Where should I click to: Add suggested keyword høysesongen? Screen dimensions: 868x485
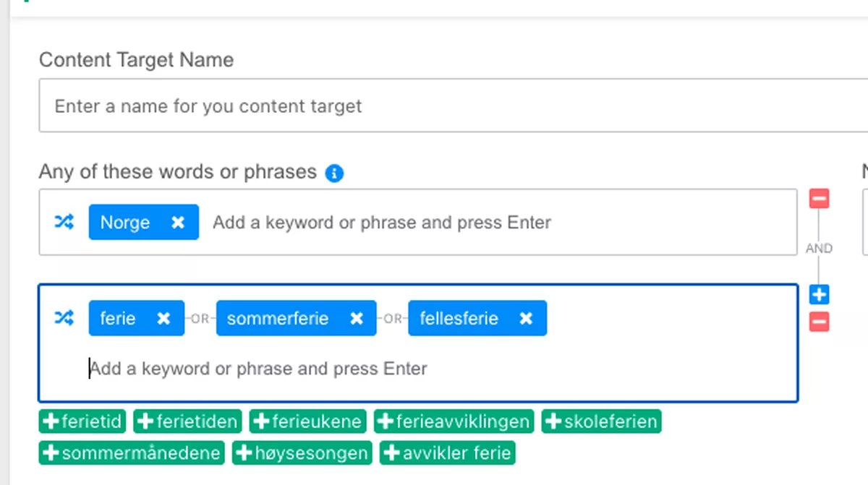click(302, 453)
